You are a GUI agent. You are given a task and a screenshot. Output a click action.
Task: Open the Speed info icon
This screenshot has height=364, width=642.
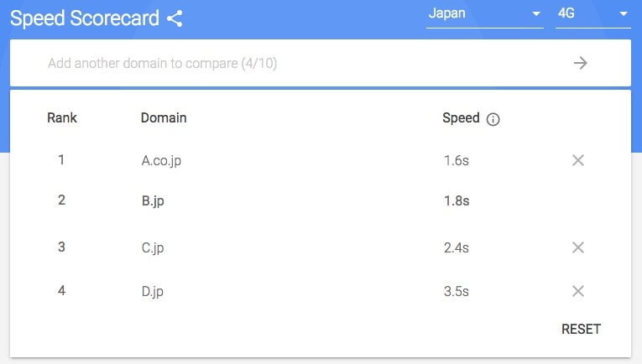[493, 119]
